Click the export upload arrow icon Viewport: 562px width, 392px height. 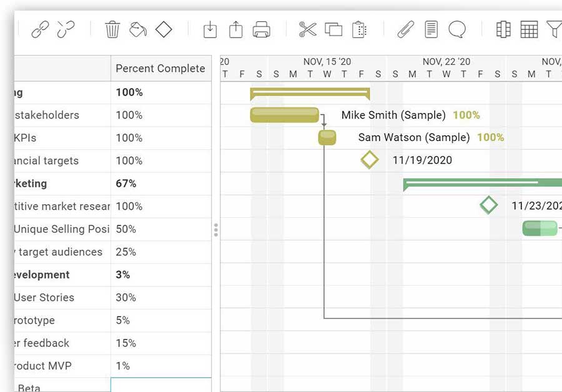[236, 29]
